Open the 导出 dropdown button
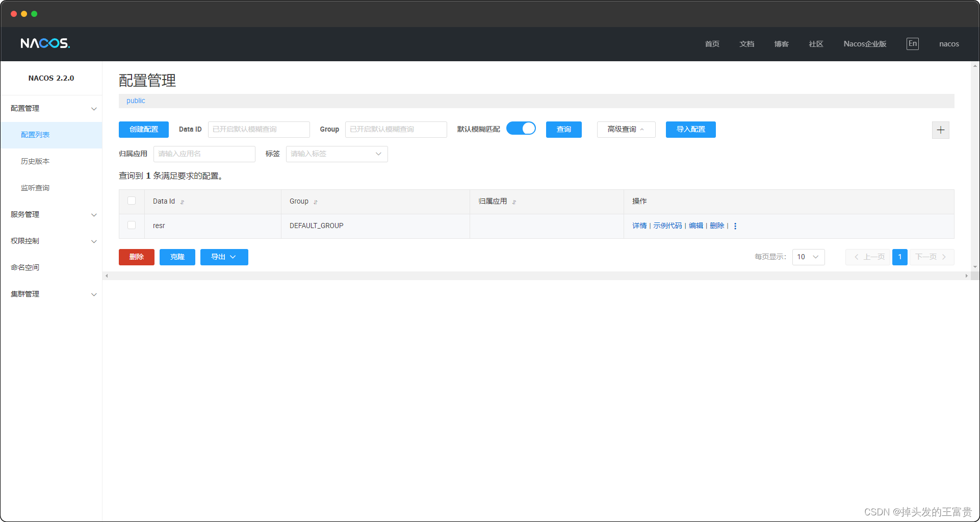980x522 pixels. [224, 257]
